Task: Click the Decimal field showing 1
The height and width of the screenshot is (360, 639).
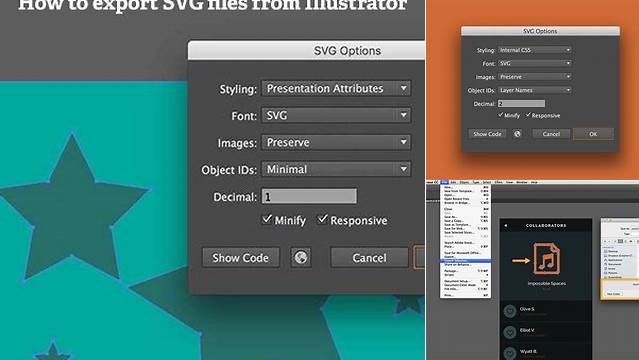Action: [x=309, y=197]
